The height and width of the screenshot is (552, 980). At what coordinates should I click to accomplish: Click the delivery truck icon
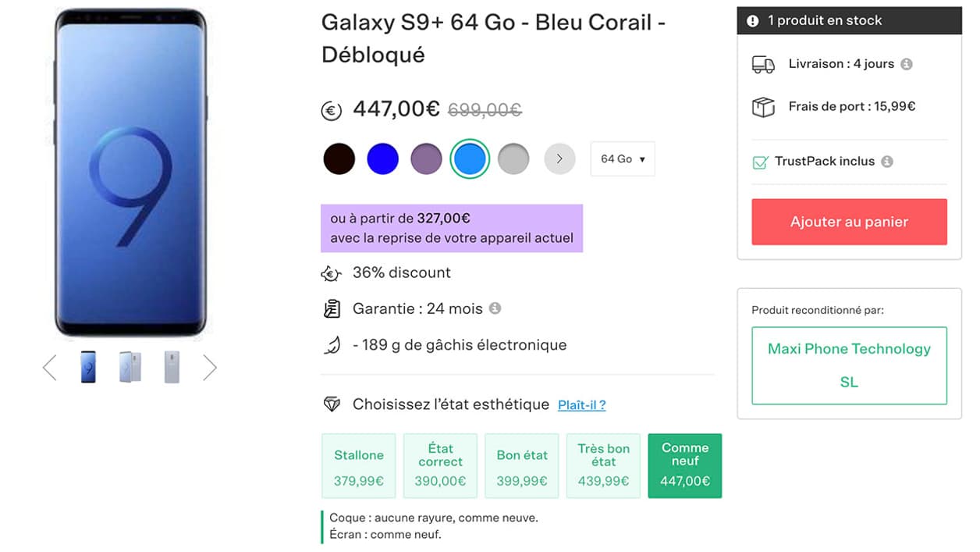[x=763, y=65]
